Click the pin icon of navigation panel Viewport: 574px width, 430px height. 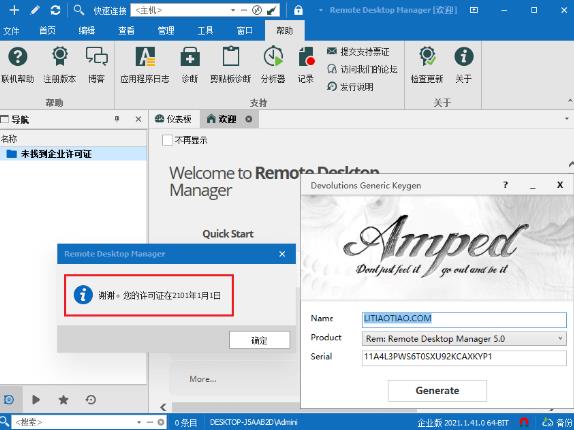(x=117, y=119)
